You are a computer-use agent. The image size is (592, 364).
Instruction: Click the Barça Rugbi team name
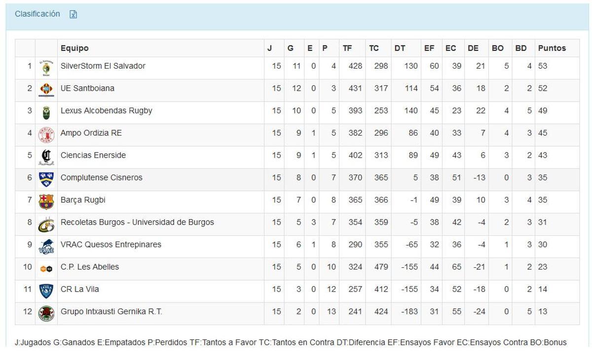coord(83,200)
